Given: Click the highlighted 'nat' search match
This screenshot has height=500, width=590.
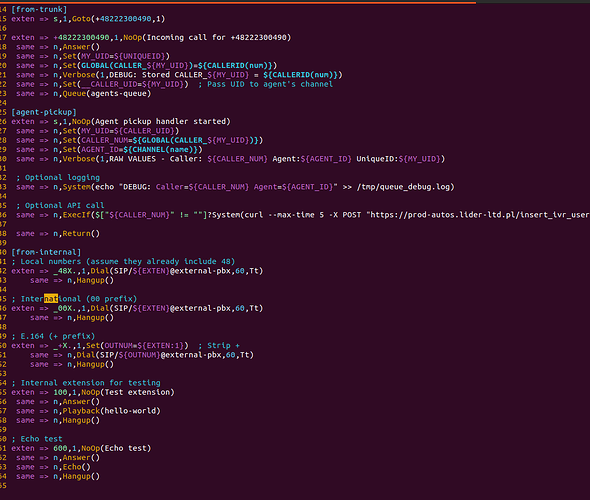Looking at the screenshot, I should tap(51, 299).
